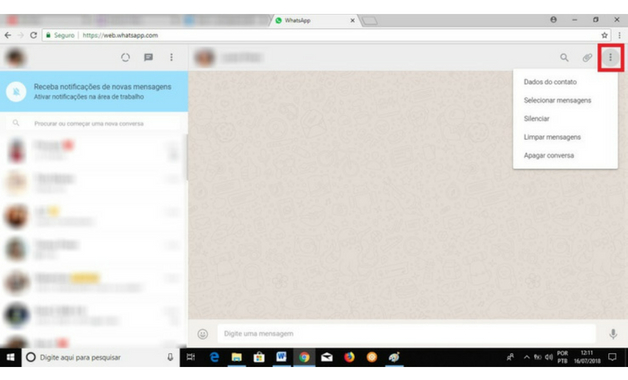The width and height of the screenshot is (628, 380).
Task: Open the Chrome three-dot menu
Action: click(620, 35)
